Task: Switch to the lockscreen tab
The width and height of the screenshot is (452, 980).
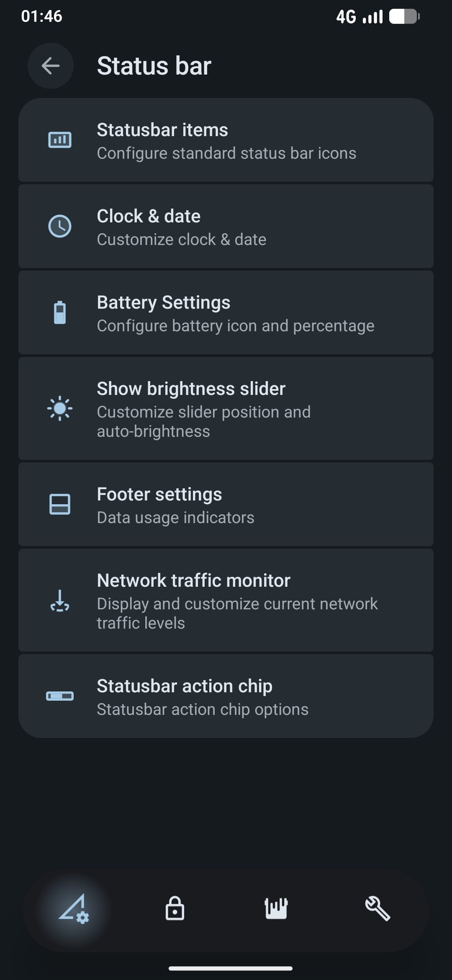Action: pos(175,908)
